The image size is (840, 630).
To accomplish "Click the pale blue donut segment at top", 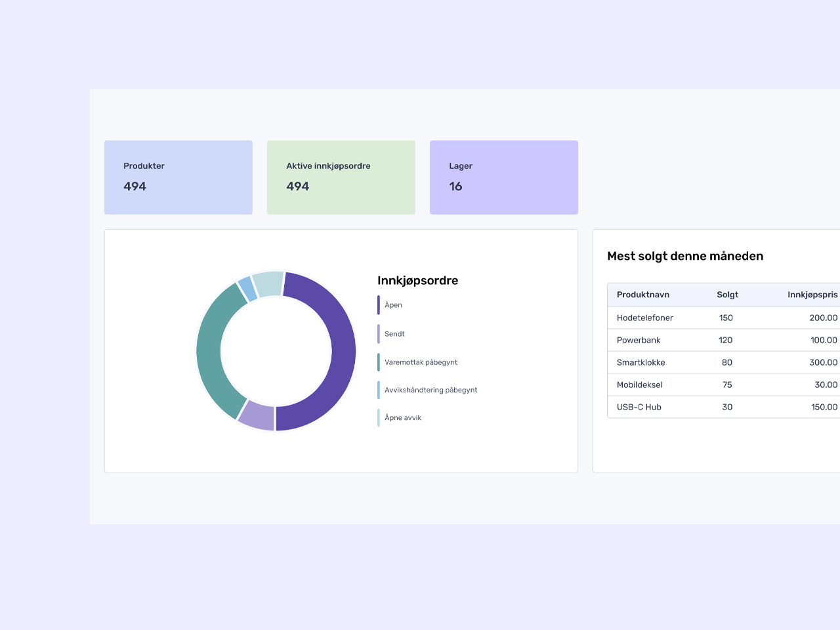I will point(268,283).
